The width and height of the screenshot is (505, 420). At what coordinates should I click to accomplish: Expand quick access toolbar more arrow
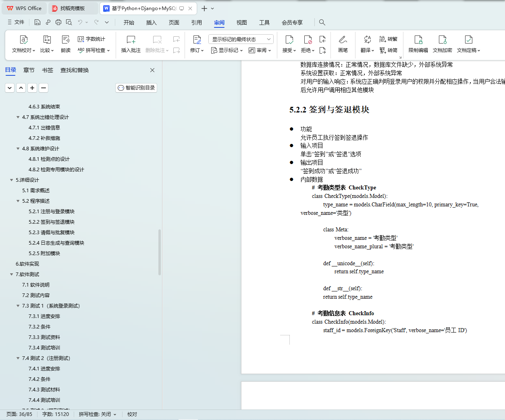[107, 22]
